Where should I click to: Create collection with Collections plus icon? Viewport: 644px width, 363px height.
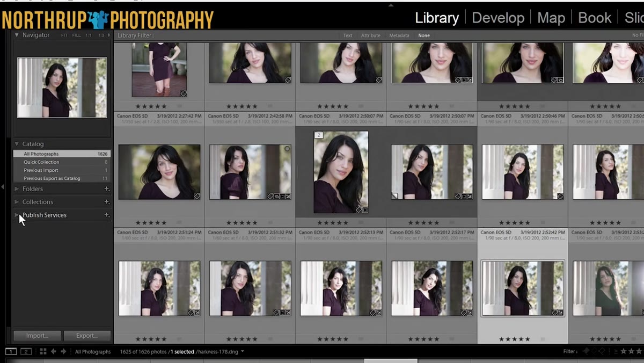pos(107,202)
